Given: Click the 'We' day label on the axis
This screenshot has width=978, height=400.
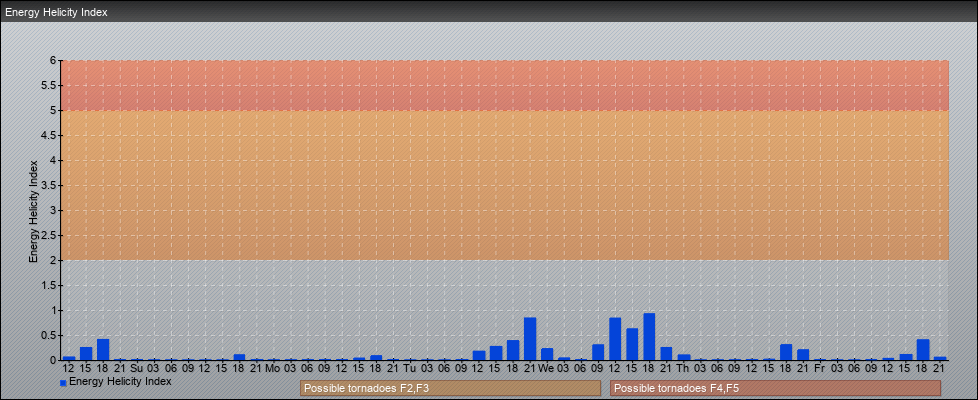Looking at the screenshot, I should 546,369.
